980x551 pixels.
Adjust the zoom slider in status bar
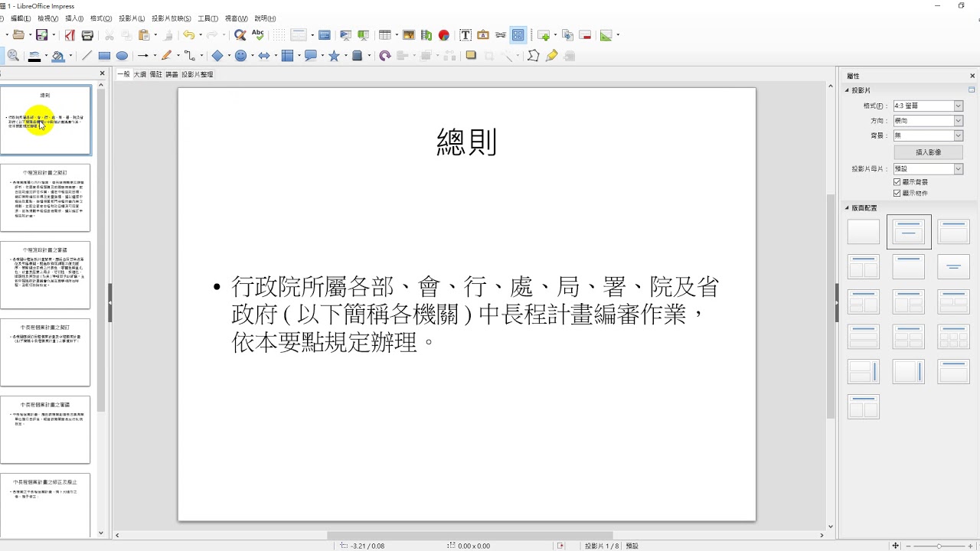click(x=938, y=546)
